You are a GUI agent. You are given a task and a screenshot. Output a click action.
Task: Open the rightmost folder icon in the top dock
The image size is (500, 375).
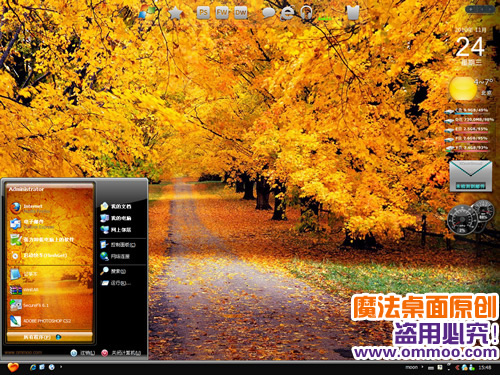pyautogui.click(x=353, y=13)
